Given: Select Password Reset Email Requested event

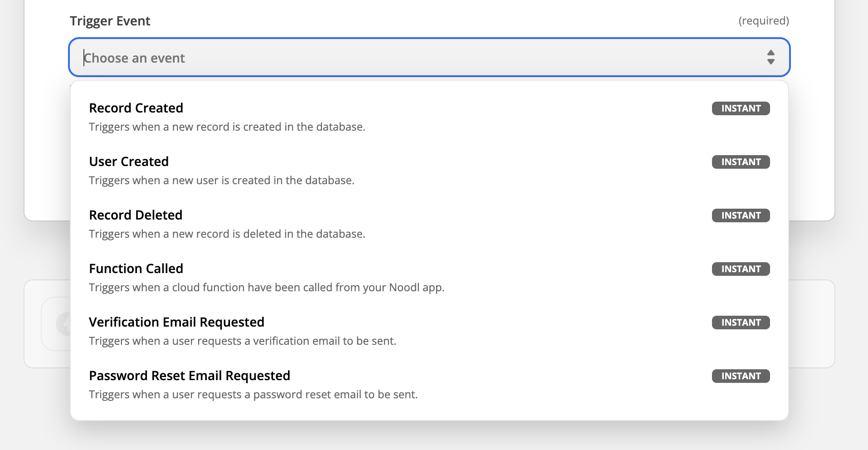Looking at the screenshot, I should [190, 376].
